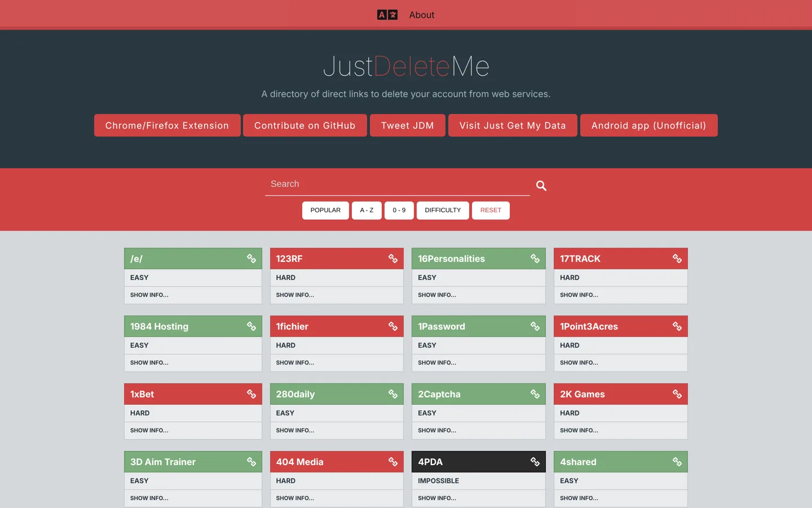The height and width of the screenshot is (508, 812).
Task: Open the link icon on 1Point3Acres card
Action: [677, 326]
